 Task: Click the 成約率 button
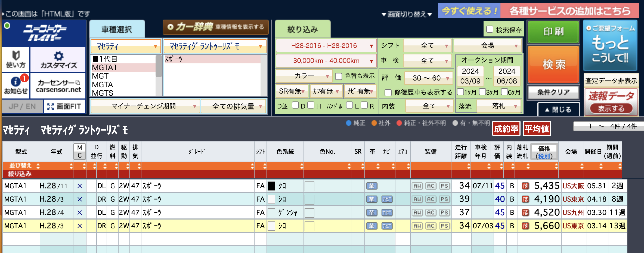506,129
